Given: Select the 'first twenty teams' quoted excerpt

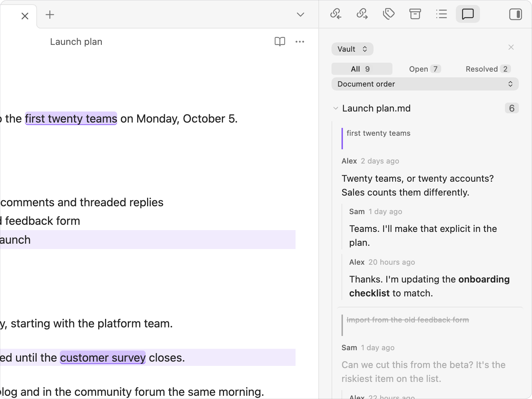Looking at the screenshot, I should (x=379, y=133).
